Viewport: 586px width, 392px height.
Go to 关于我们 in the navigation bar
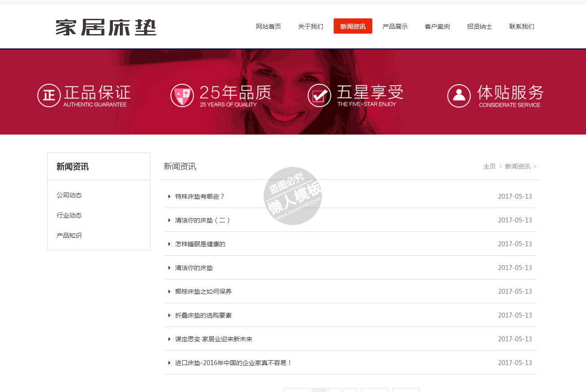(x=310, y=26)
